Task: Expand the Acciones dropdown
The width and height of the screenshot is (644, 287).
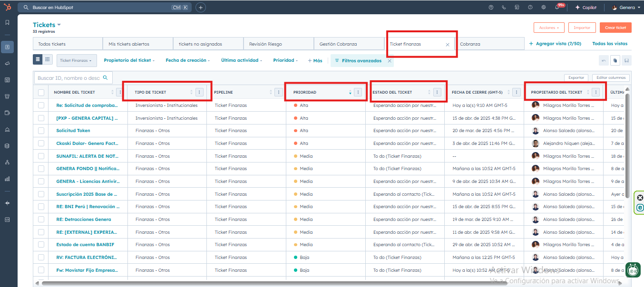Action: coord(549,28)
